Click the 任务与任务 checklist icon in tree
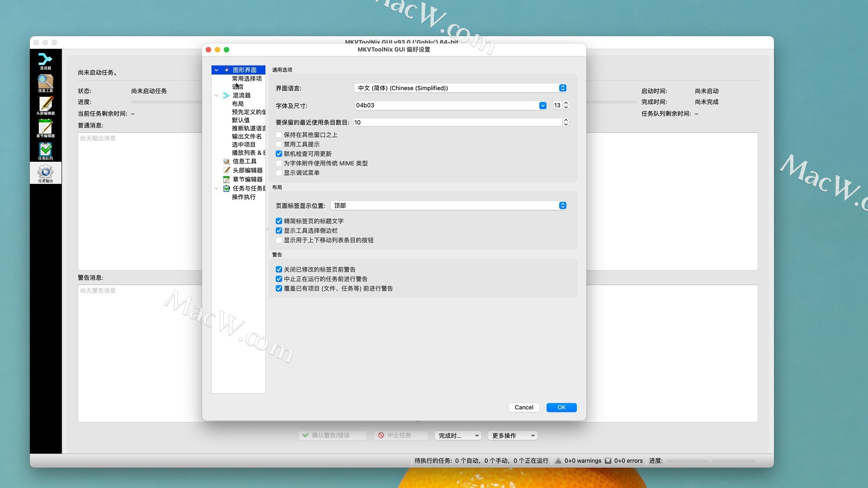The height and width of the screenshot is (488, 868). (226, 188)
